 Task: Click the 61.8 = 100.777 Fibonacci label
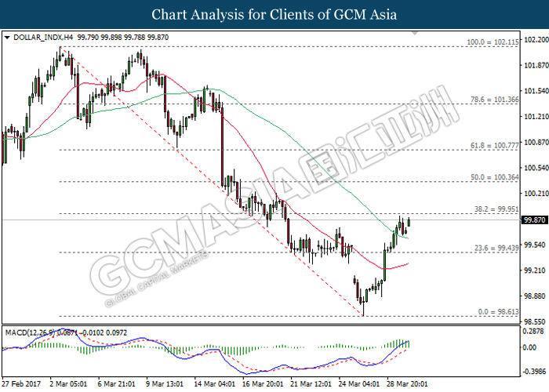click(x=494, y=146)
